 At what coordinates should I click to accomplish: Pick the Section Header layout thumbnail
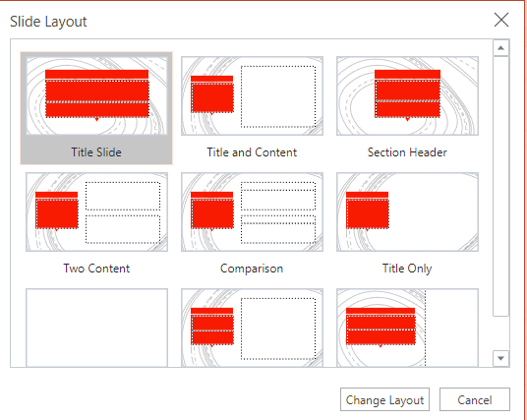[407, 95]
